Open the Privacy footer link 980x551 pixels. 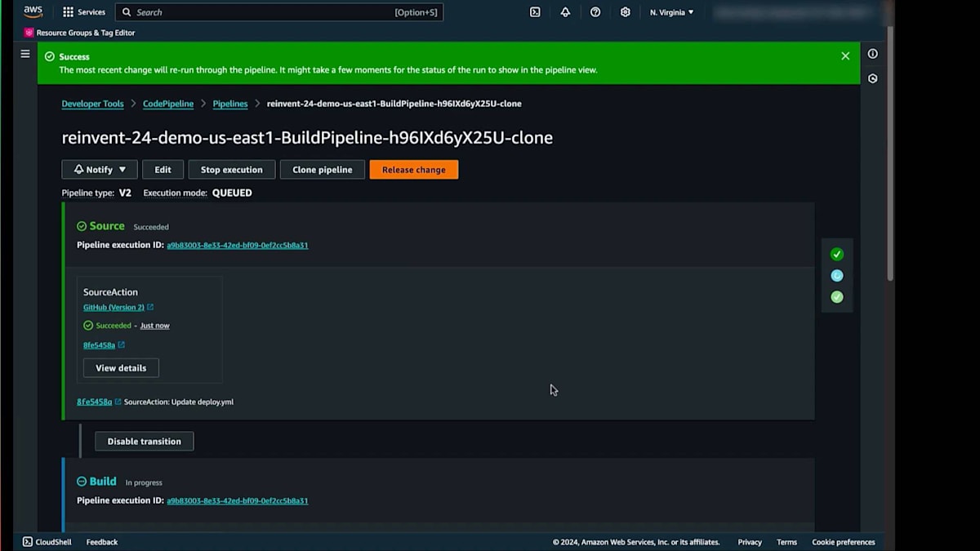(x=750, y=542)
